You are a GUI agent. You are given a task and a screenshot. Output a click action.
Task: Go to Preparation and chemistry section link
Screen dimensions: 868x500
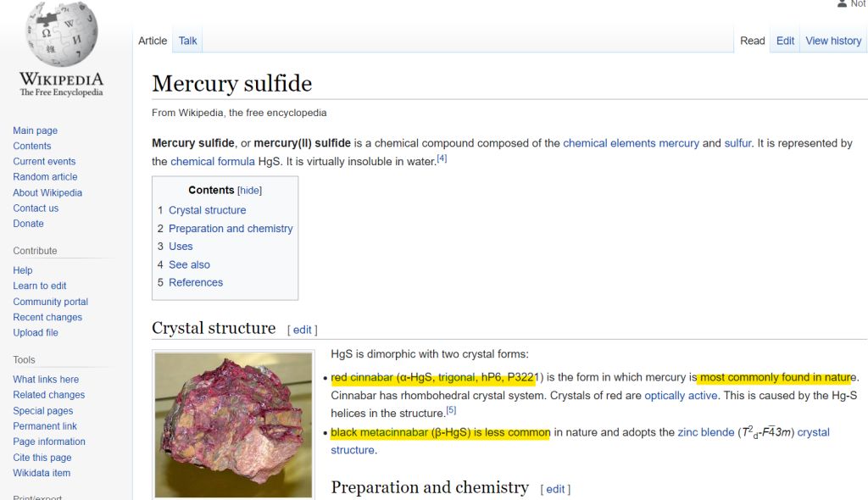click(231, 229)
